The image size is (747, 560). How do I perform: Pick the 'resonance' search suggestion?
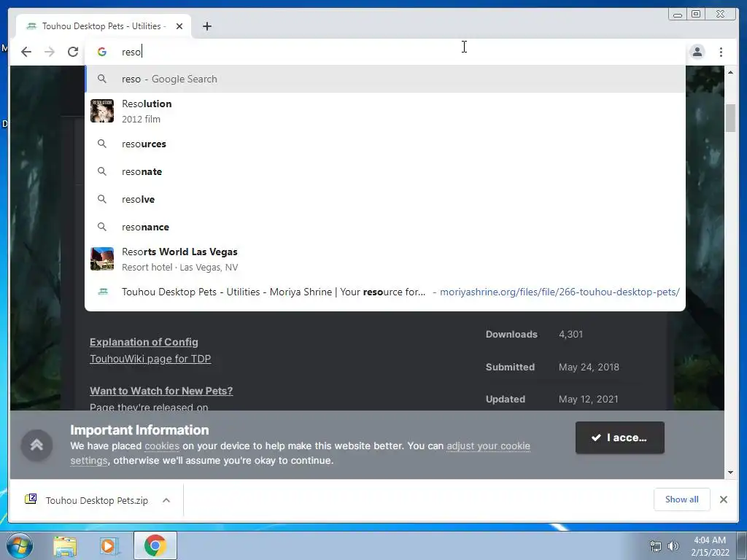coord(385,227)
